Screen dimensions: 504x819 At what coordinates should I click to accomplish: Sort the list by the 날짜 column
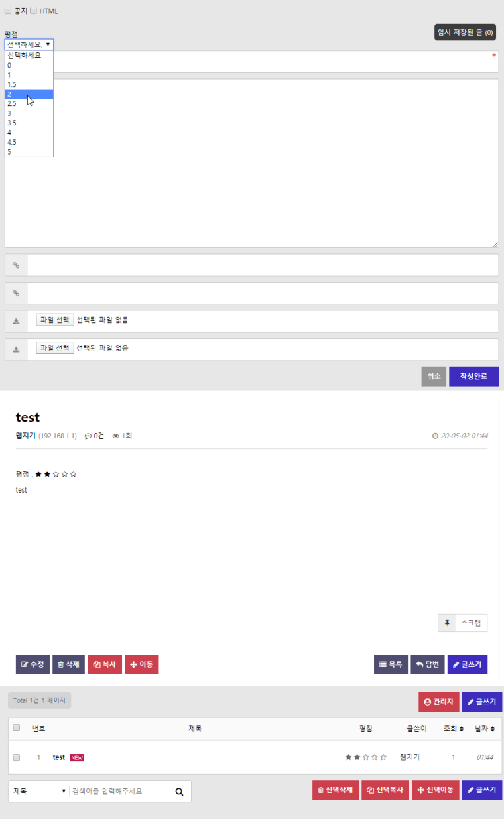click(x=483, y=727)
